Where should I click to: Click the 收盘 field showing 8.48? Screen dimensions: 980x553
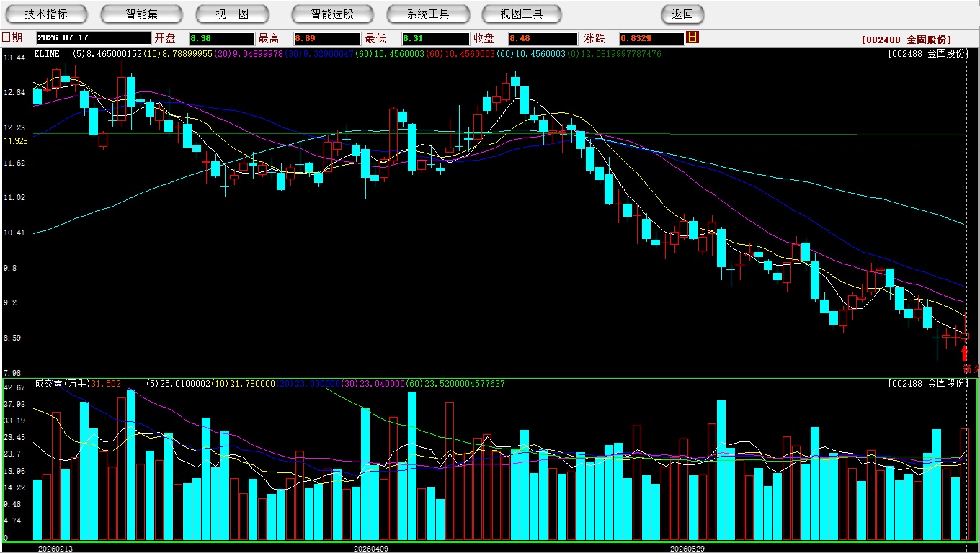click(543, 38)
